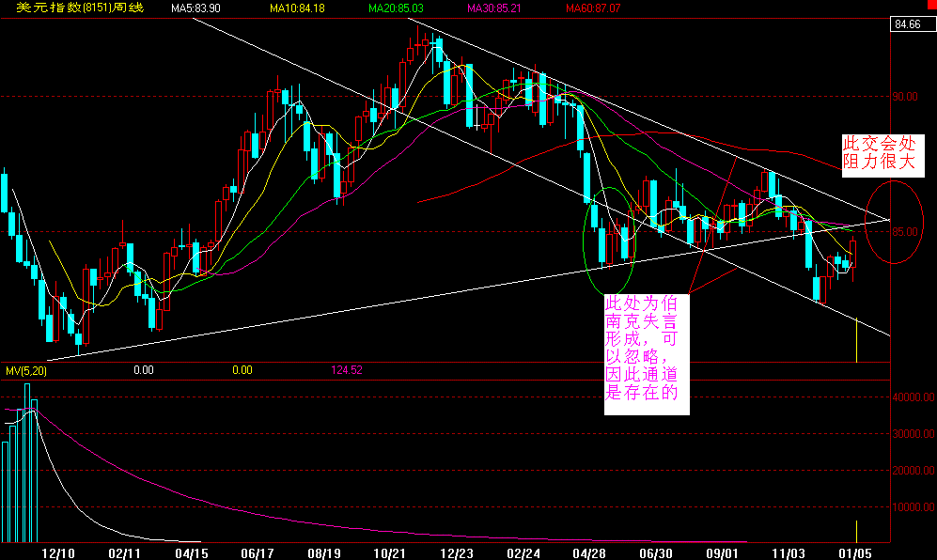
Task: Click the 02/24 date label
Action: tap(523, 553)
